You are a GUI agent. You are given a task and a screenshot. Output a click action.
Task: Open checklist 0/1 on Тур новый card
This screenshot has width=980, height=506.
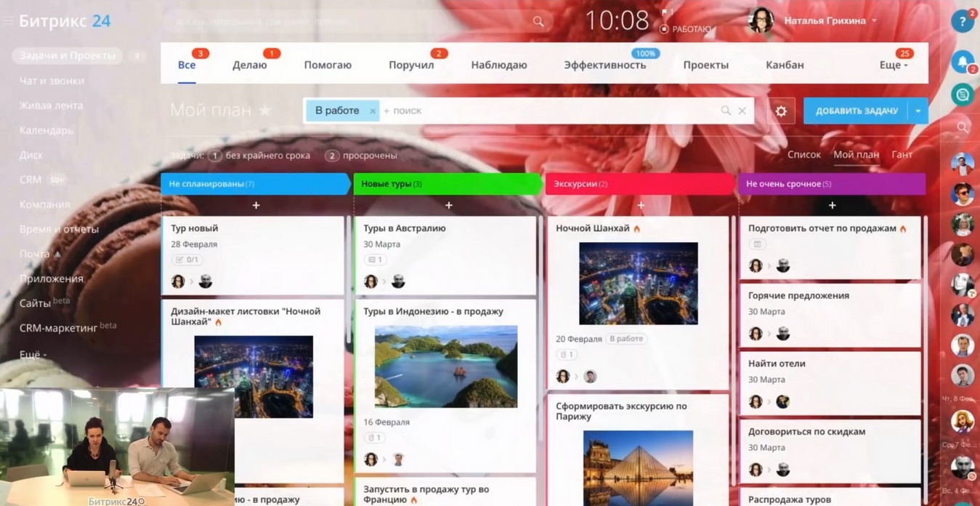[x=187, y=260]
